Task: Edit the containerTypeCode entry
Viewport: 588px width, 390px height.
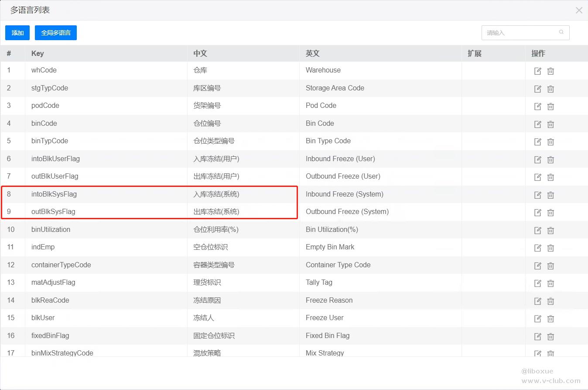Action: pyautogui.click(x=537, y=266)
